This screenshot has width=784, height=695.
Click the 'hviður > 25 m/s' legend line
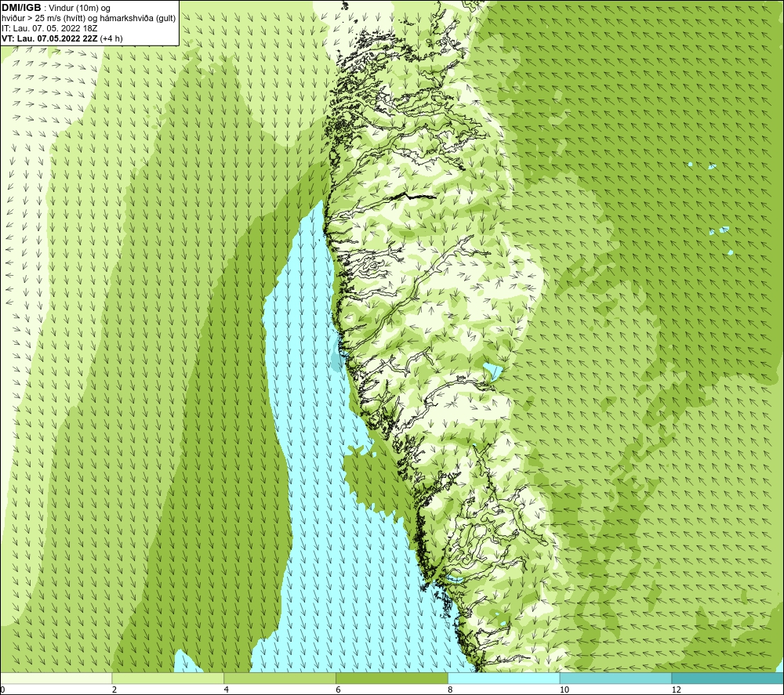(89, 18)
